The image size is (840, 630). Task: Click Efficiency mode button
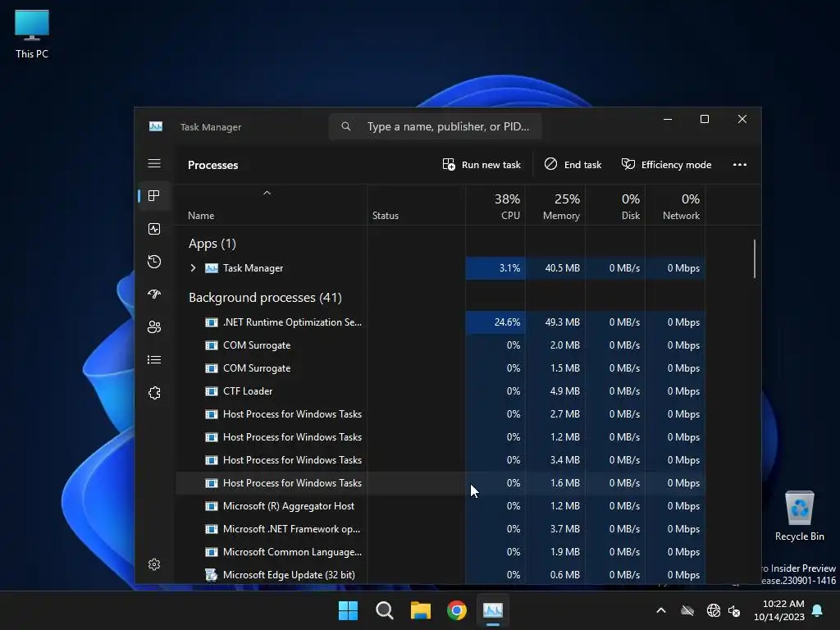point(666,164)
